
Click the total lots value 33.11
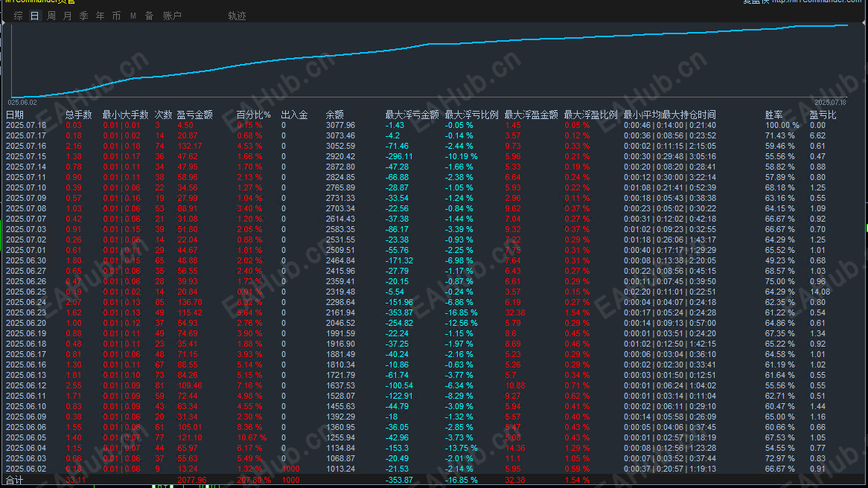[76, 480]
